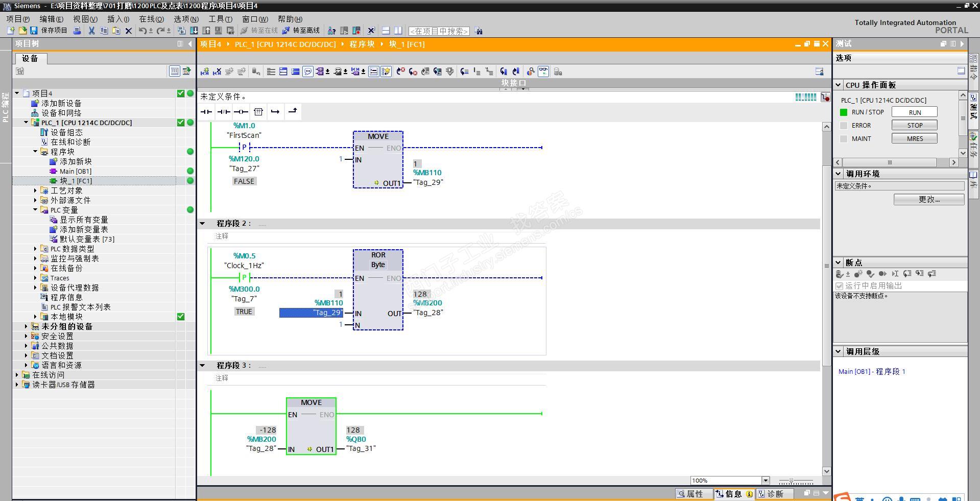The image size is (980, 501).
Task: Click the delete network icon in editor toolbar
Action: click(217, 71)
